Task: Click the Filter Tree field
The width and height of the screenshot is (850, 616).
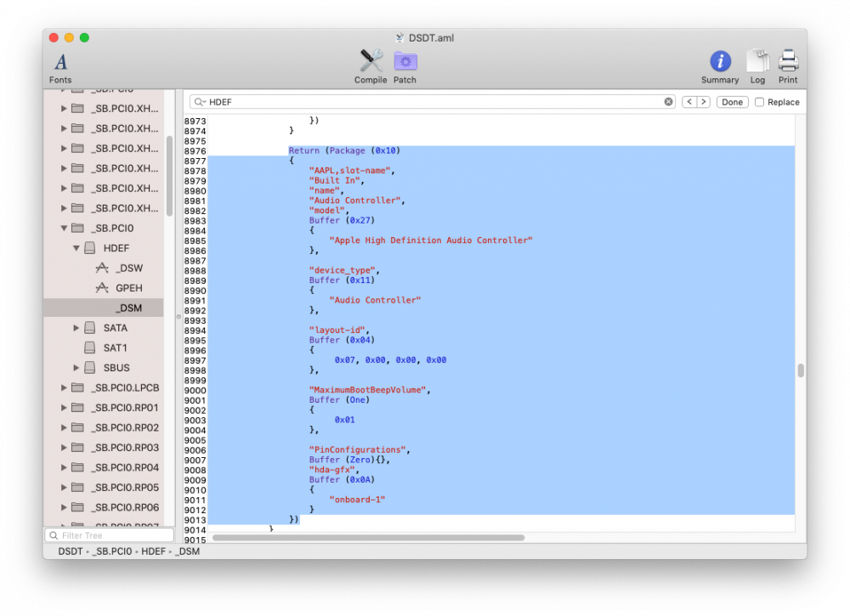Action: pos(110,535)
